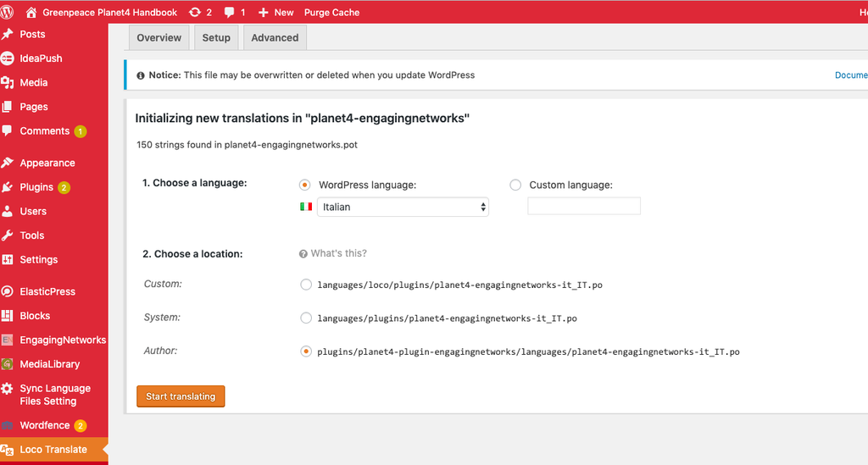Switch to the Advanced tab
This screenshot has width=868, height=465.
(275, 37)
